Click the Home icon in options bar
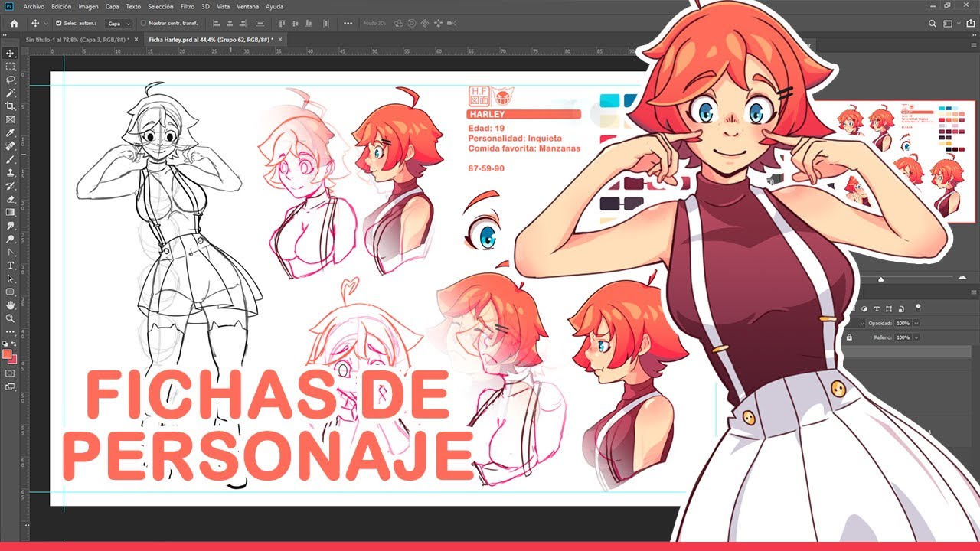Viewport: 980px width, 551px height. [x=14, y=24]
